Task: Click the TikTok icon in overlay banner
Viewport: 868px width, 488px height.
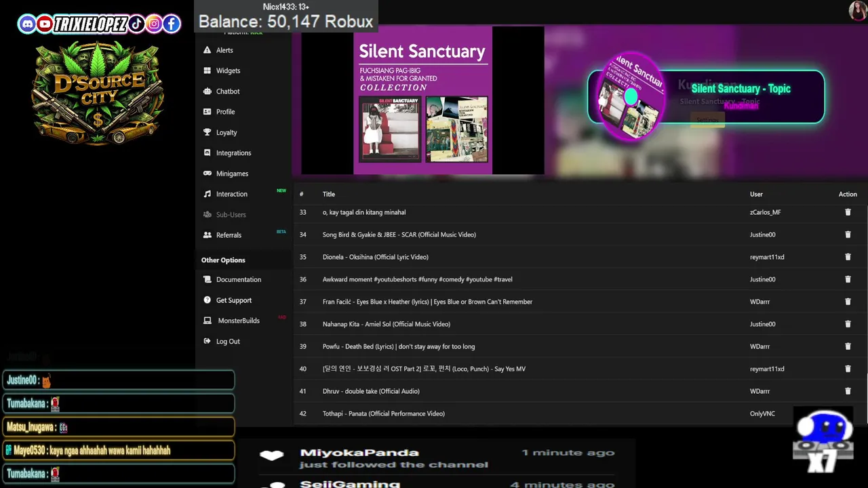Action: [x=137, y=24]
